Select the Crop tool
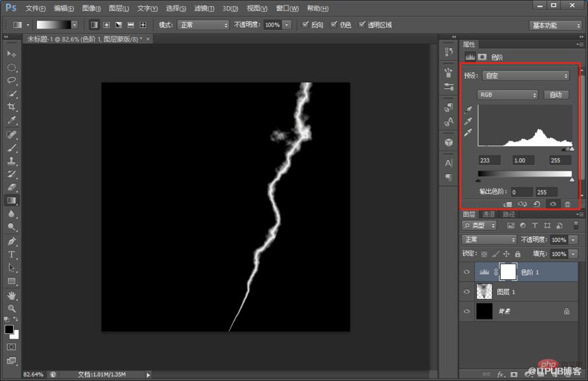588x381 pixels. (12, 107)
